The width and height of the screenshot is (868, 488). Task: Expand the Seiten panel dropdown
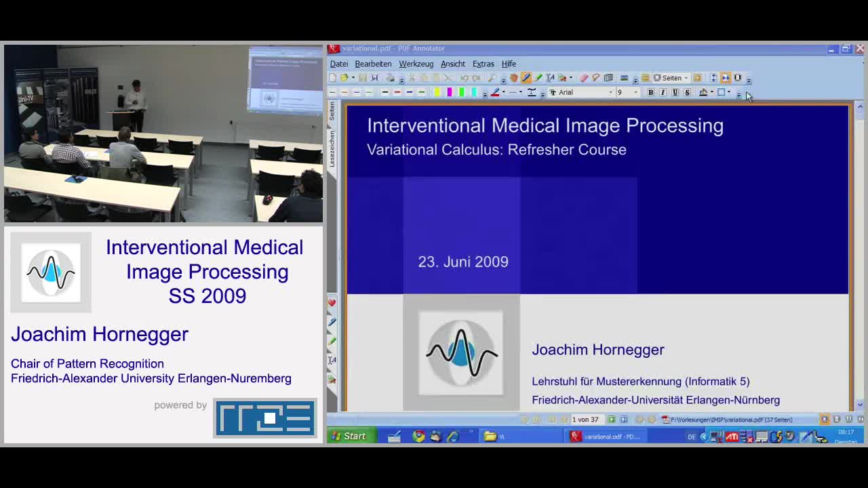click(x=686, y=77)
